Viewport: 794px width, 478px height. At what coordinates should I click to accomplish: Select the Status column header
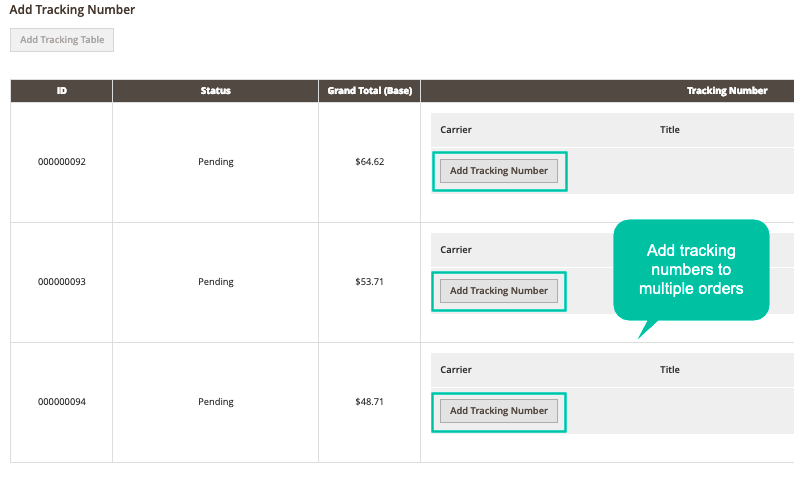(216, 91)
